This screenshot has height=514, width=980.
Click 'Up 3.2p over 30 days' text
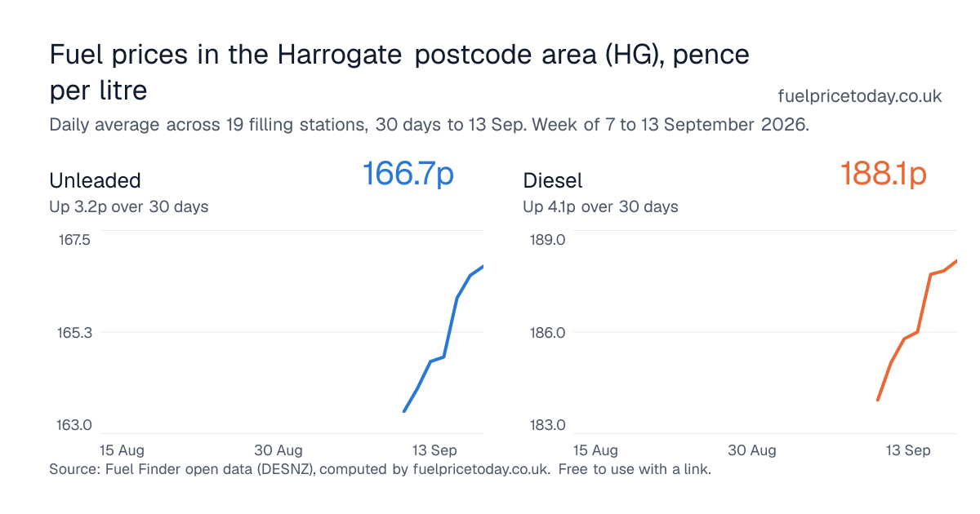point(129,206)
